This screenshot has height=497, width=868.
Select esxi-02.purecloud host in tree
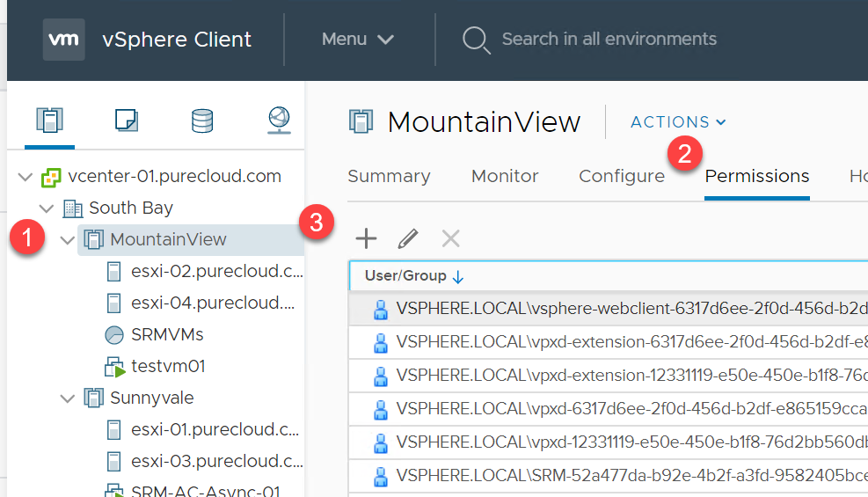point(217,271)
